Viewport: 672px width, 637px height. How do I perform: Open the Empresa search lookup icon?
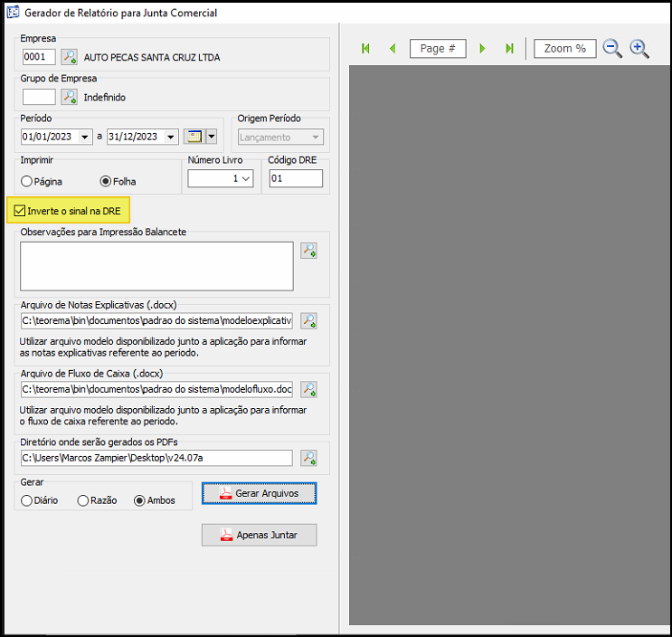(x=69, y=57)
